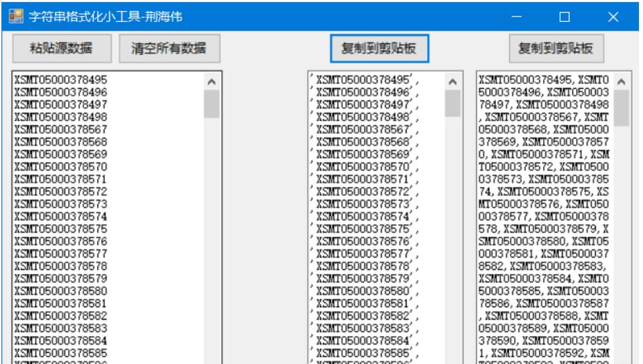Click quoted 'XSMT05000378577', in middle list

click(x=365, y=253)
